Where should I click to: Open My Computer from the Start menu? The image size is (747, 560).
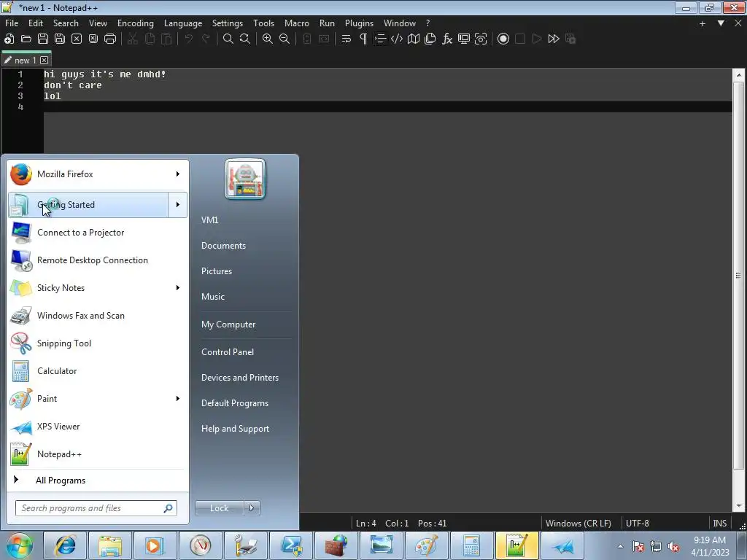coord(228,324)
